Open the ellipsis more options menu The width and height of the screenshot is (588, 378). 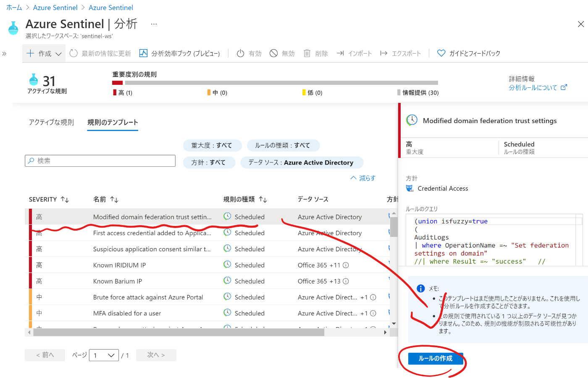pyautogui.click(x=154, y=24)
